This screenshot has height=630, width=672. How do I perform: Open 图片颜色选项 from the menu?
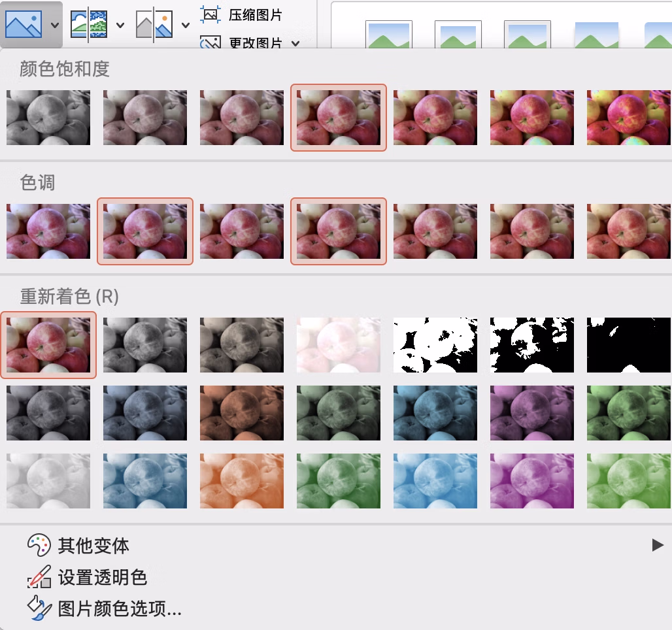pos(119,609)
